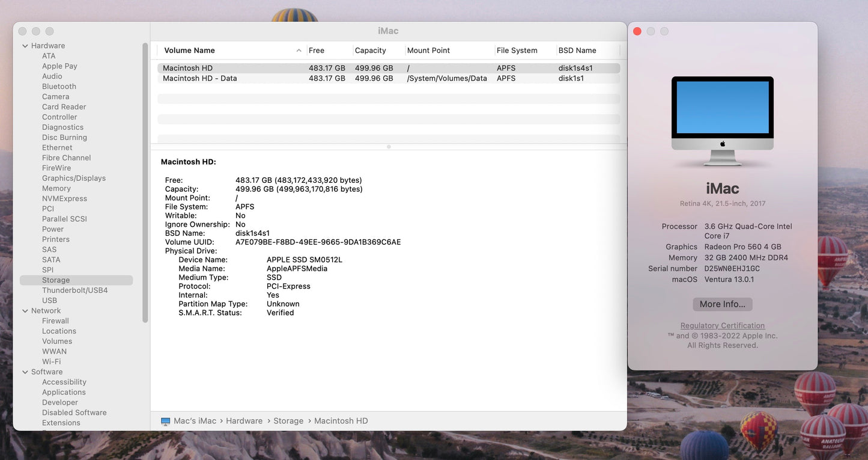Collapse the Software section in the sidebar
This screenshot has width=868, height=460.
coord(25,372)
